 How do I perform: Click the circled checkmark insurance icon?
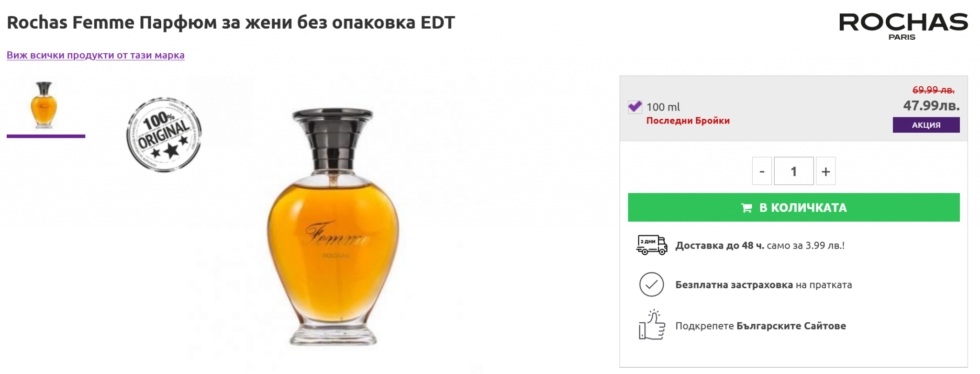click(651, 284)
